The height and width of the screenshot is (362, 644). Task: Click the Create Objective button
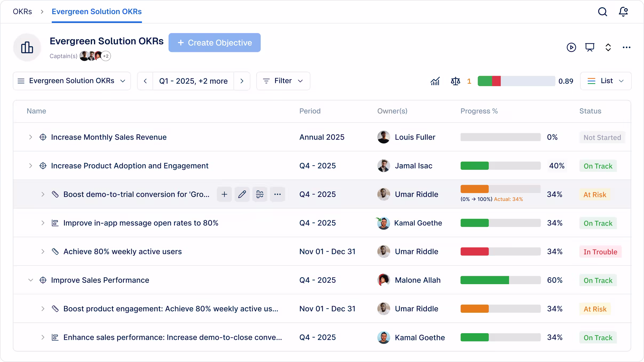click(214, 43)
